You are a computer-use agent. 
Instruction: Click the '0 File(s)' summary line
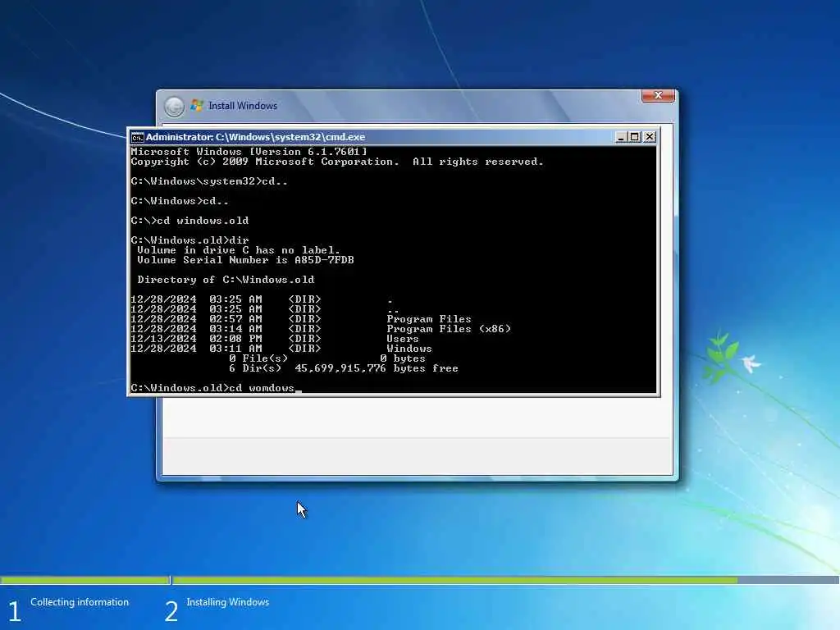[x=326, y=358]
